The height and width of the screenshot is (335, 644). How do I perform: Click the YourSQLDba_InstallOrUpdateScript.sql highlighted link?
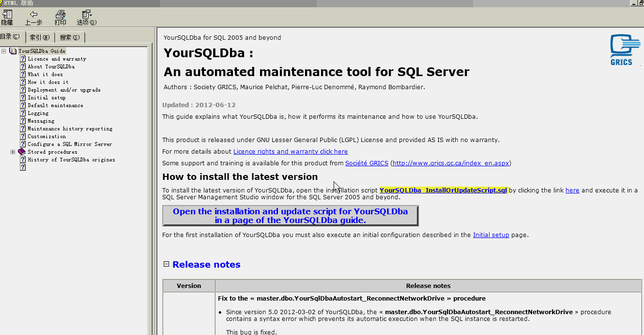[x=443, y=190]
